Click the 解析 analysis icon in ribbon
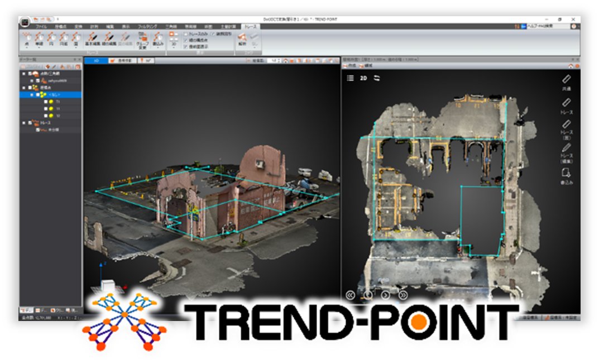The height and width of the screenshot is (364, 599). tap(242, 39)
